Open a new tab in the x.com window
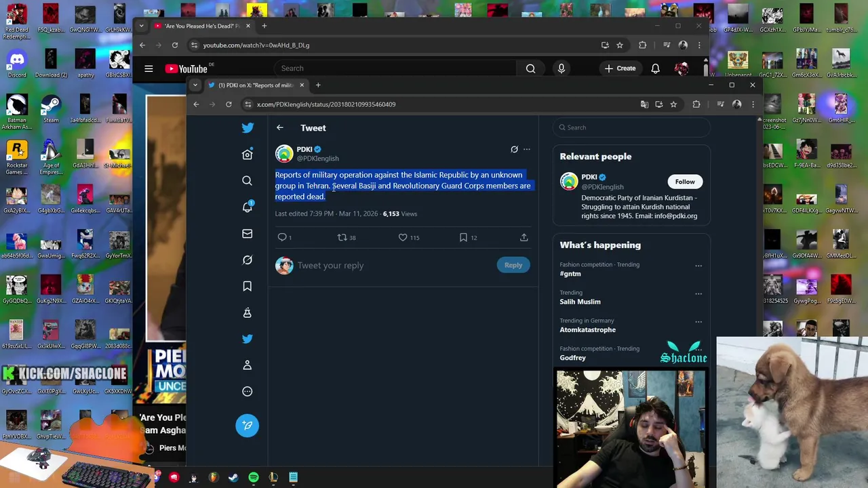Viewport: 868px width, 488px height. click(318, 85)
